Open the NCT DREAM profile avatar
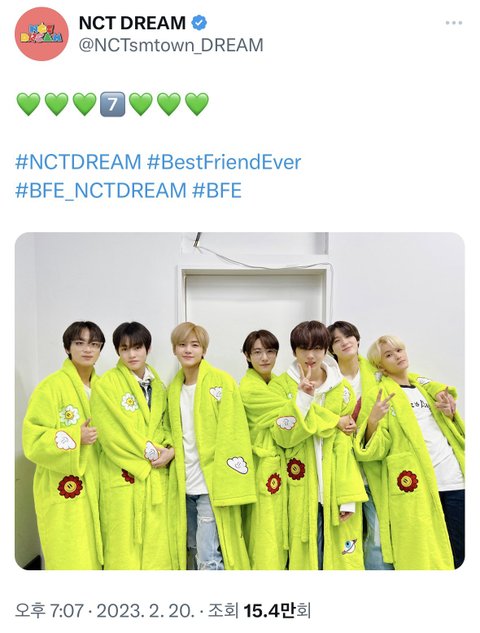This screenshot has width=480, height=633. click(42, 34)
